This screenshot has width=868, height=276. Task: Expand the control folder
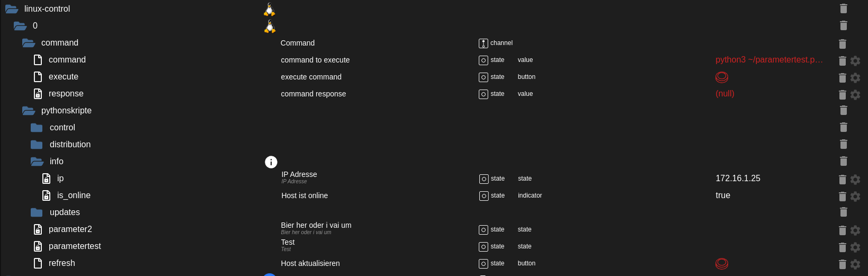pos(37,128)
